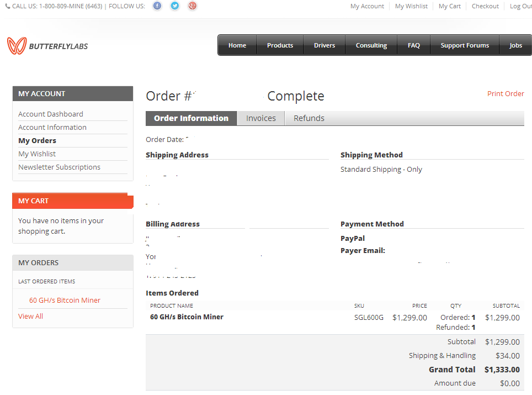Open My Wishlist in the sidebar

37,154
